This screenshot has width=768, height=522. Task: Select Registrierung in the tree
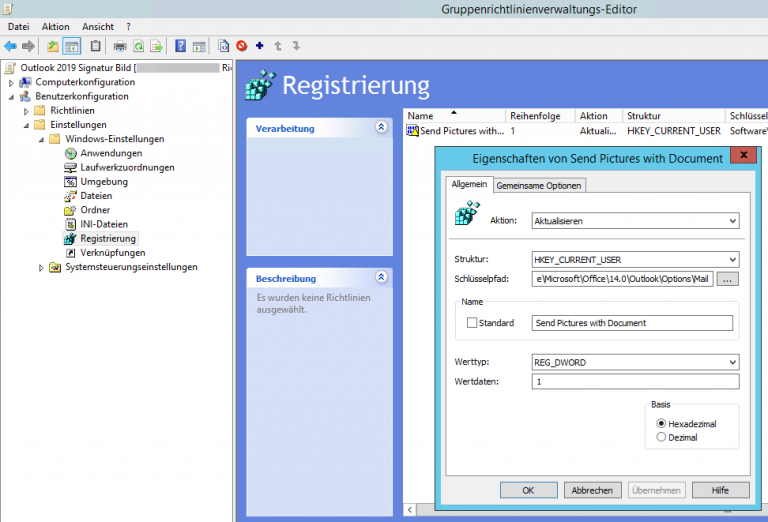[108, 238]
